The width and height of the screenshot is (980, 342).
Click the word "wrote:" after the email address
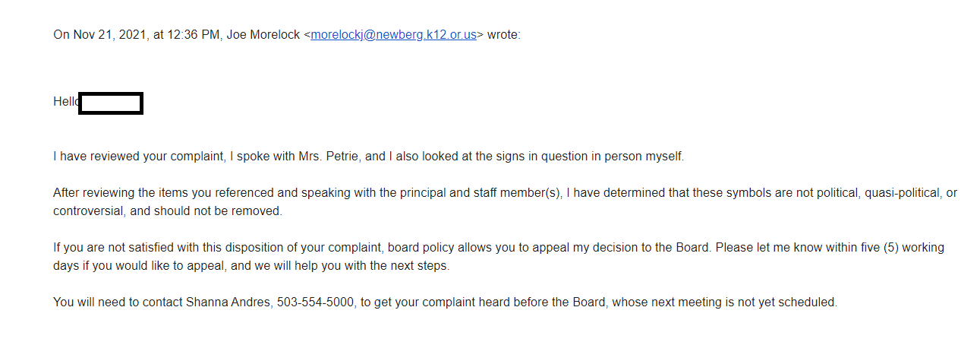pyautogui.click(x=504, y=35)
